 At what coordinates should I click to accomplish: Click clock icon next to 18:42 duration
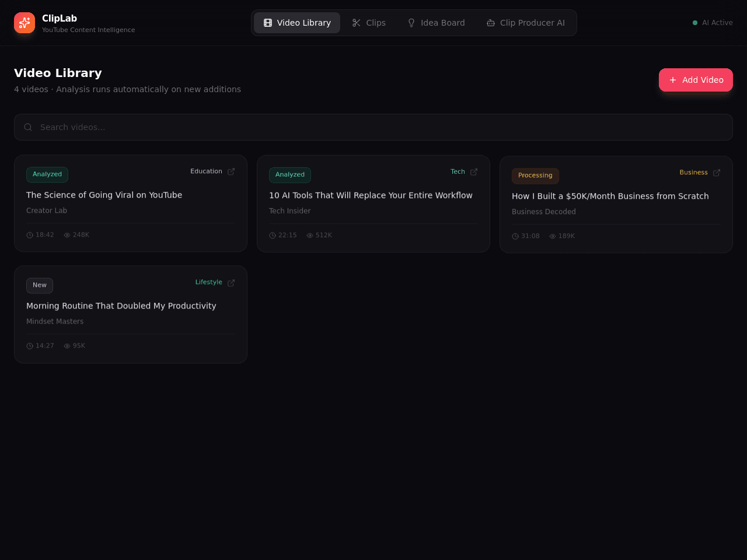[30, 235]
